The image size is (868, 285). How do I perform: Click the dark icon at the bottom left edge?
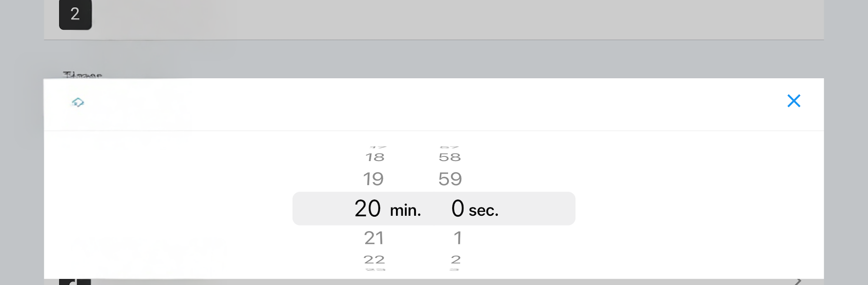[75, 282]
